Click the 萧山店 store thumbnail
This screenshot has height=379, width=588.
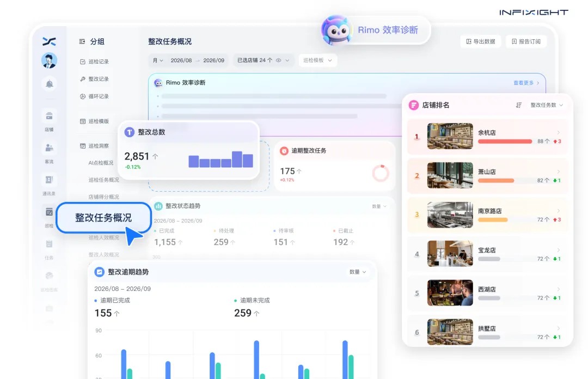[450, 175]
